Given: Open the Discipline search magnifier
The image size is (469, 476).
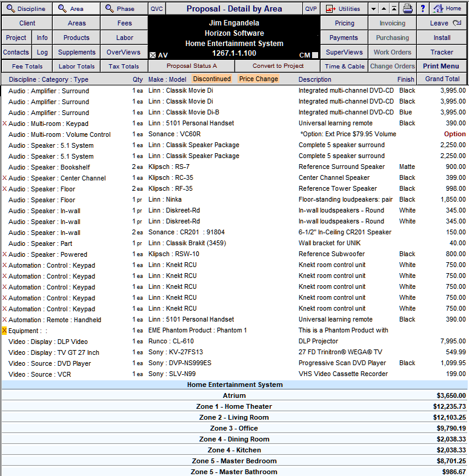Looking at the screenshot, I should pyautogui.click(x=27, y=9).
